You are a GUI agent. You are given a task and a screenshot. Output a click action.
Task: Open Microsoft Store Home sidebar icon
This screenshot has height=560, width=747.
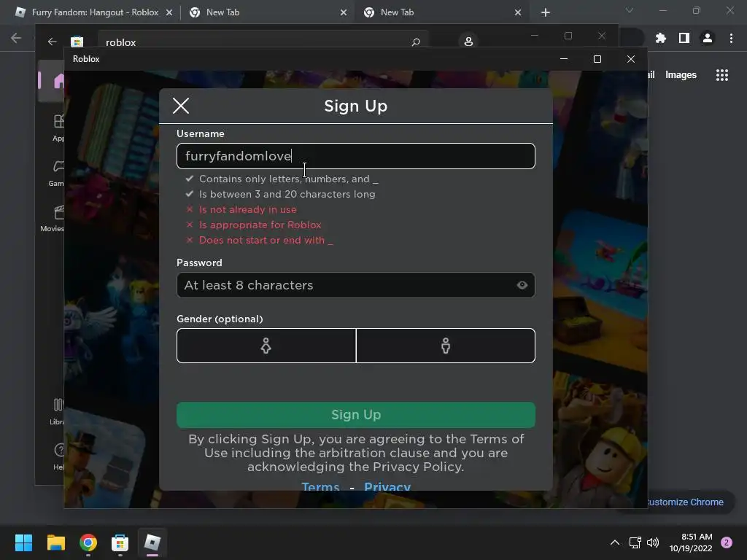[x=58, y=81]
